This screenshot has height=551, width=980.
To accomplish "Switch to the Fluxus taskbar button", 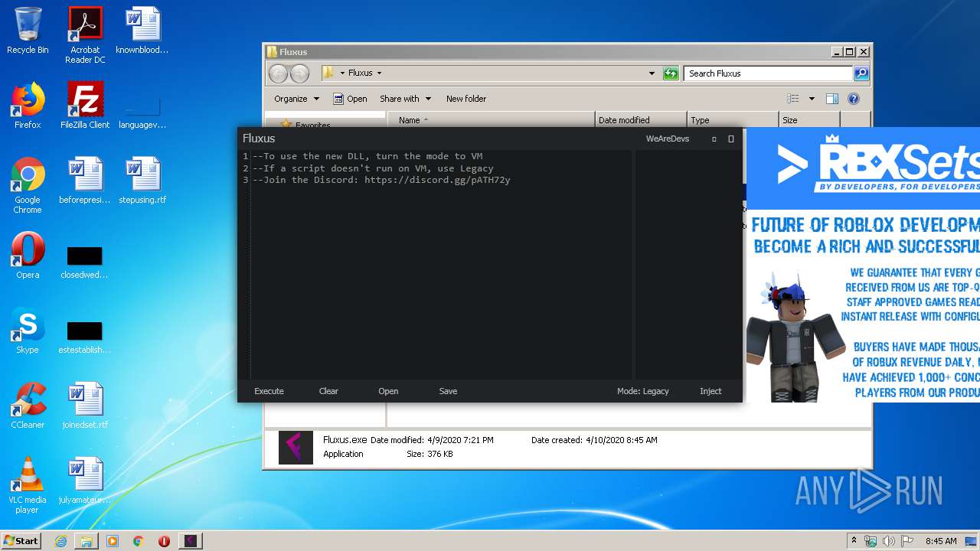I will 190,541.
